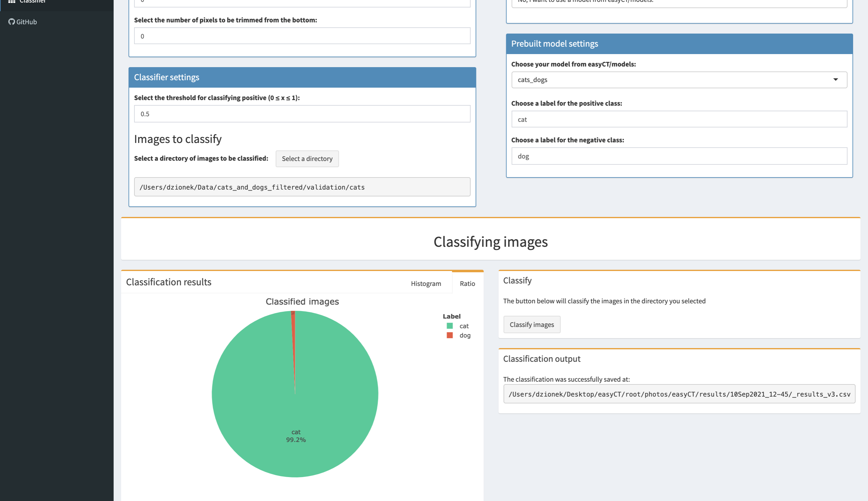Screen dimensions: 868x501
Task: Click the Classified images chart title
Action: (302, 301)
